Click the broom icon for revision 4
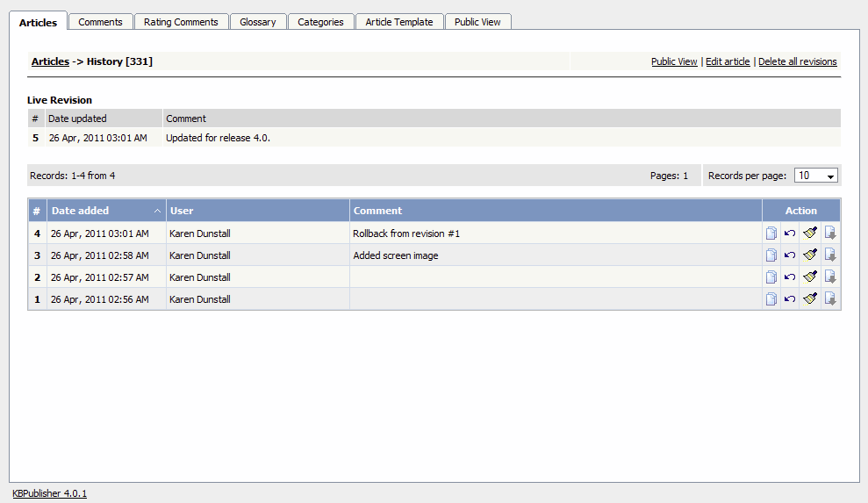868x503 pixels. [810, 234]
